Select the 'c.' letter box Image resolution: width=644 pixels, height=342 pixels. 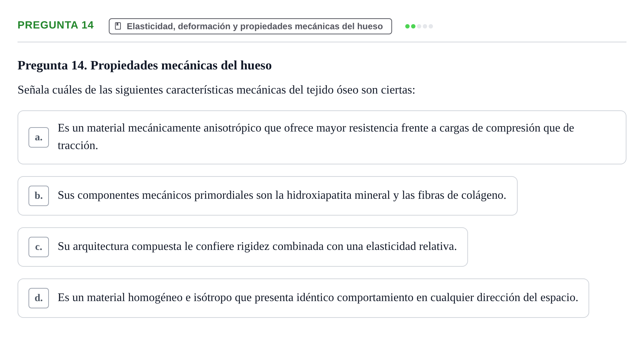click(39, 247)
